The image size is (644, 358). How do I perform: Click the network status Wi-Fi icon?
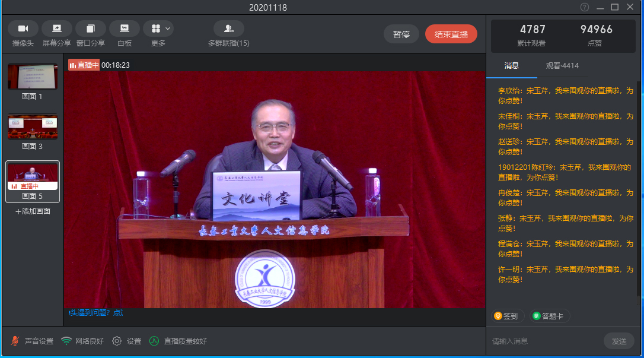tap(66, 341)
